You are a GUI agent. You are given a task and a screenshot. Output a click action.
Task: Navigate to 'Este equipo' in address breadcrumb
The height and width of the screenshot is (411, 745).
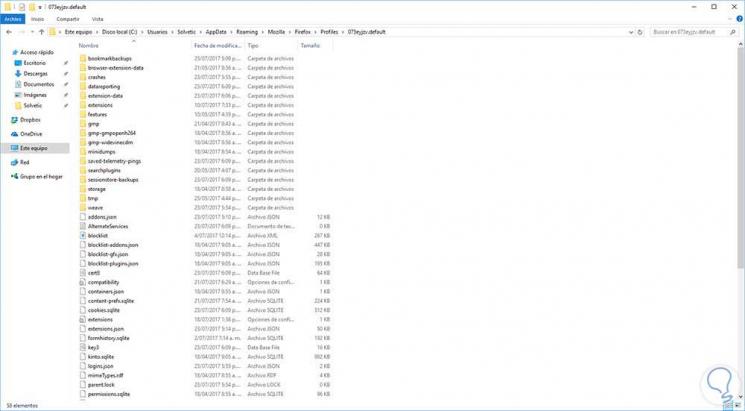click(x=78, y=32)
